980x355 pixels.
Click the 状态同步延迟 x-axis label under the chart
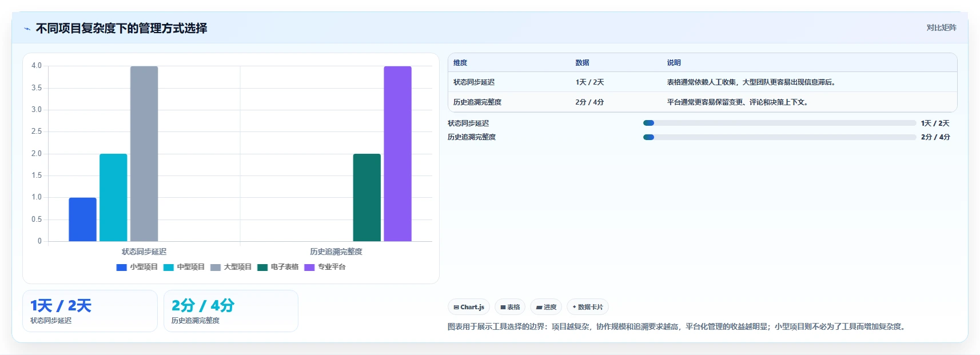tap(144, 252)
